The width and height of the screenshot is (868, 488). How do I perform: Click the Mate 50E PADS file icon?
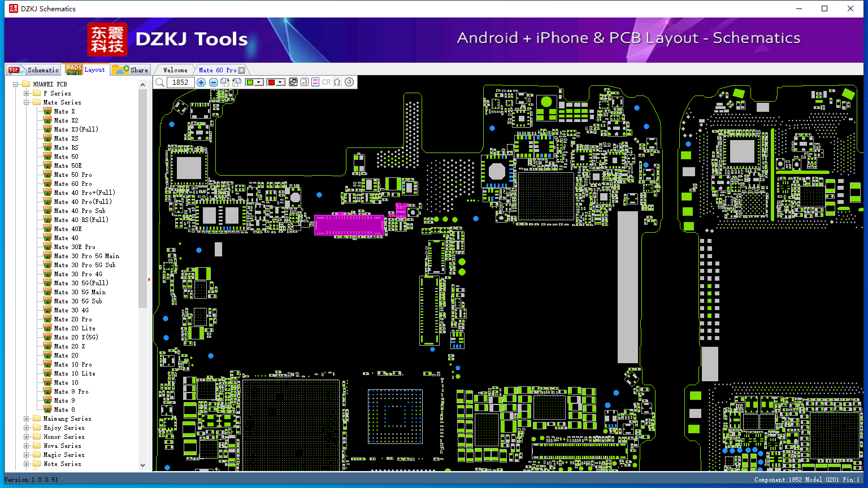tap(47, 165)
